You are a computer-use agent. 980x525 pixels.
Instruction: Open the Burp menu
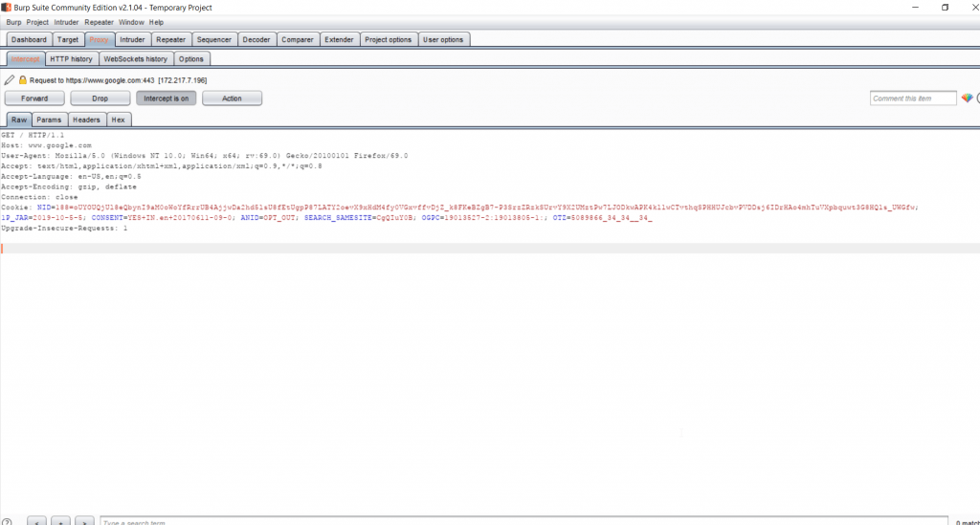pyautogui.click(x=13, y=23)
